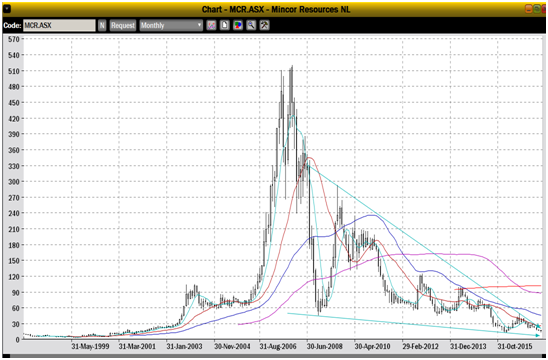Screen dimensions: 548x360
Task: Click the 420 price axis label
Action: [14, 118]
